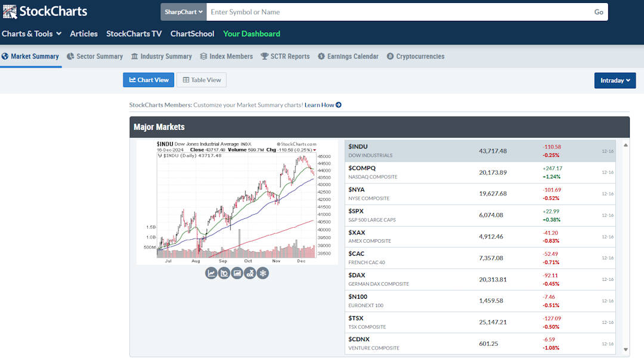The image size is (644, 359).
Task: Click the coin icon beside Cryptocurrencies
Action: (390, 56)
